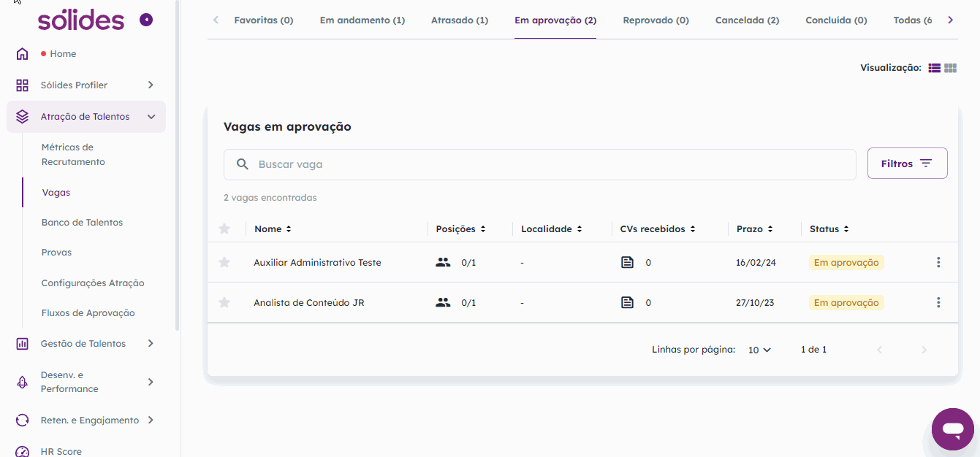Screen dimensions: 980x457
Task: Switch to grid view layout
Action: point(950,68)
